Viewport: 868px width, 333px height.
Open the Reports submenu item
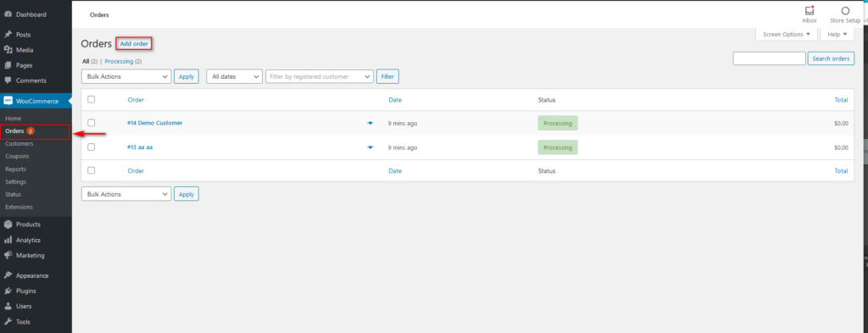click(16, 169)
